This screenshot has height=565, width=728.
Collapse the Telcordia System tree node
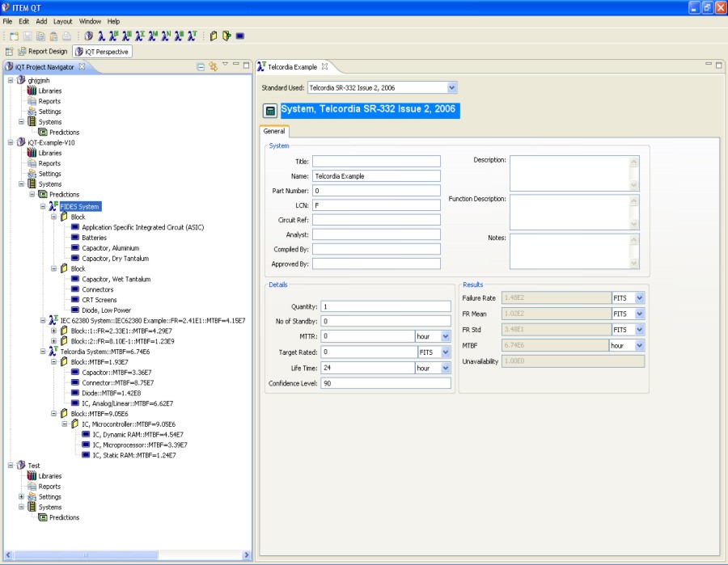(43, 352)
